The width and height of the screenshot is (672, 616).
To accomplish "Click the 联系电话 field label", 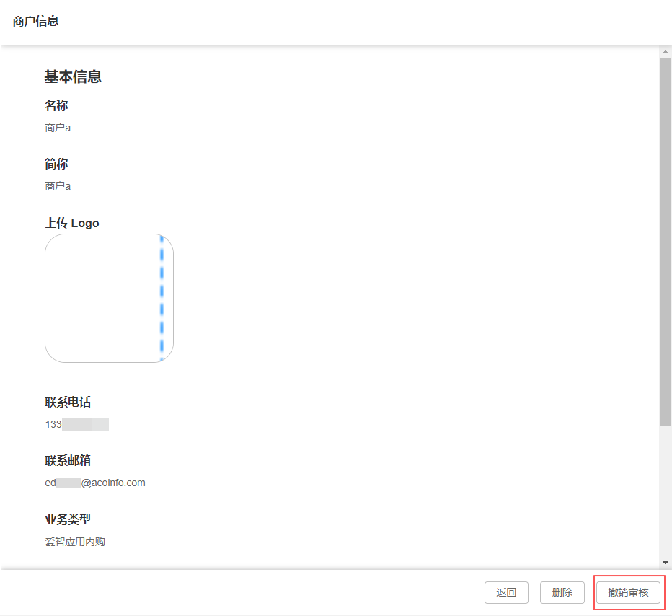I will 66,402.
